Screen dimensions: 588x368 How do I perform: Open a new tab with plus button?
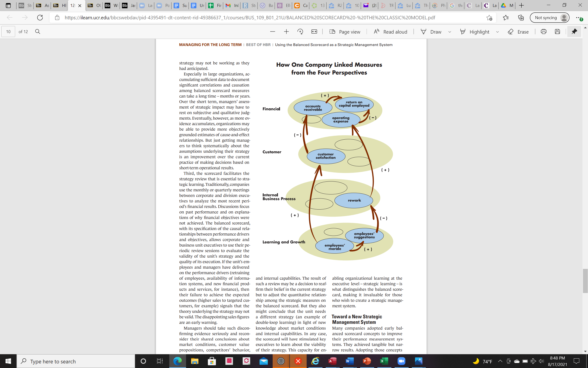pyautogui.click(x=521, y=5)
